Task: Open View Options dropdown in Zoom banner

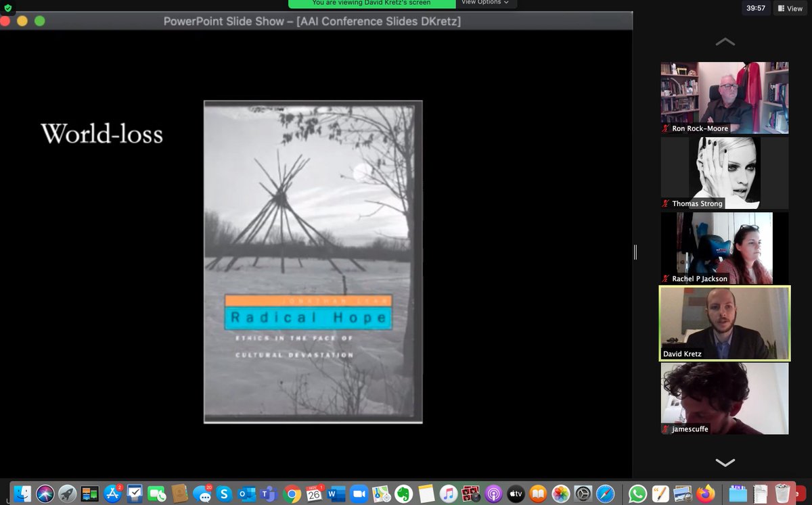Action: tap(485, 3)
